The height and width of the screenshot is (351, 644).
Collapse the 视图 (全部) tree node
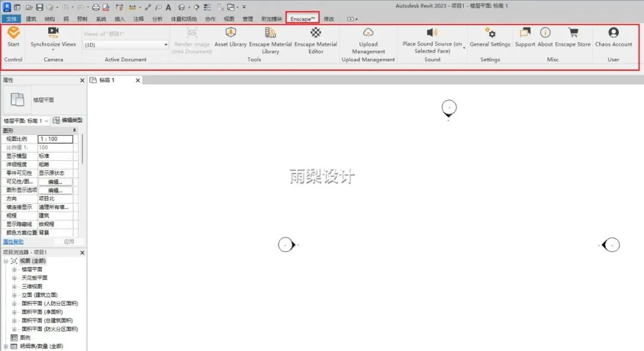pos(6,260)
